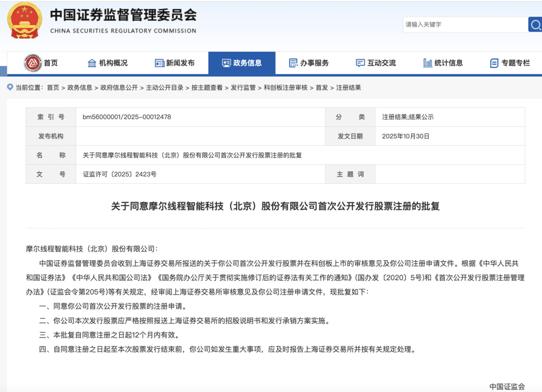
Task: Click the 统计信息 bar chart icon
Action: point(428,63)
